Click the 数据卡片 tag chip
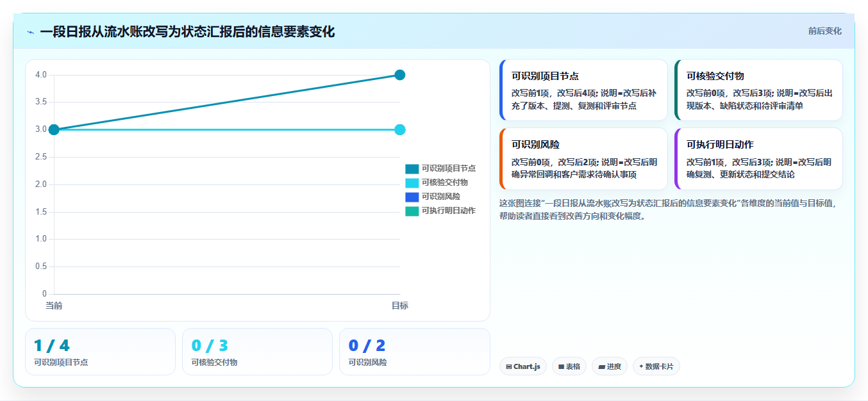 pos(656,366)
